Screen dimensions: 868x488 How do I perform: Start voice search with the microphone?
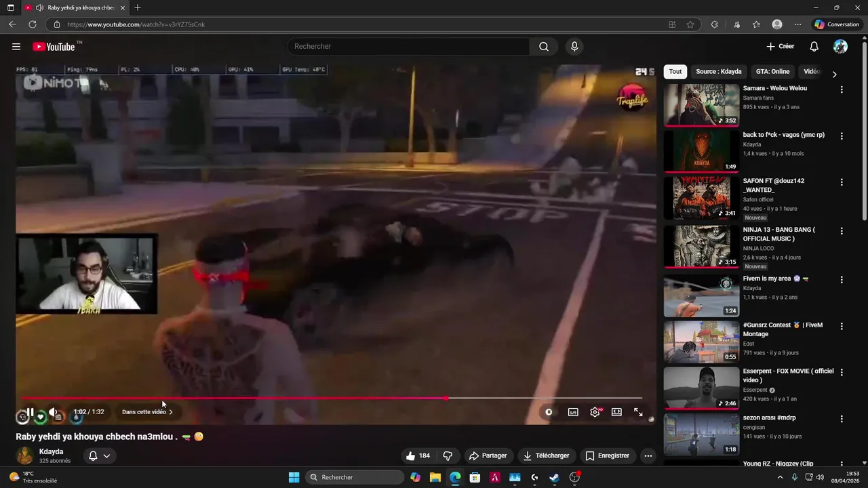point(574,46)
